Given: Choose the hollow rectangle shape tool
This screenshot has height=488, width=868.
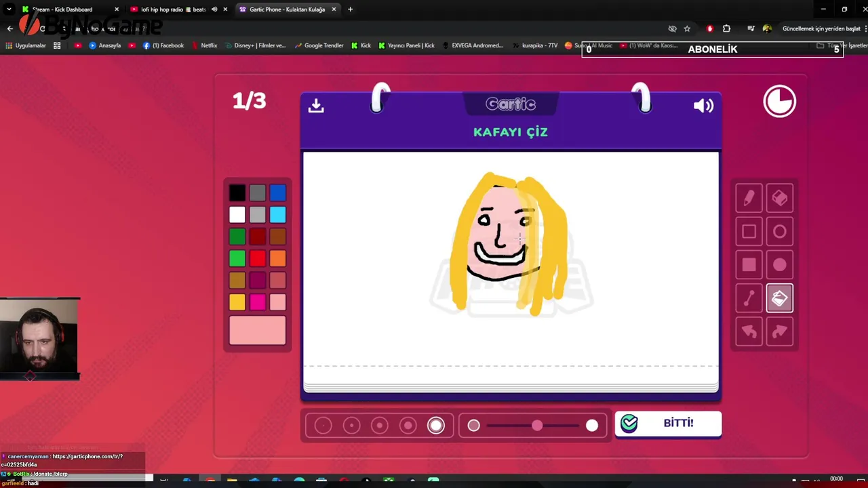Looking at the screenshot, I should pos(749,232).
